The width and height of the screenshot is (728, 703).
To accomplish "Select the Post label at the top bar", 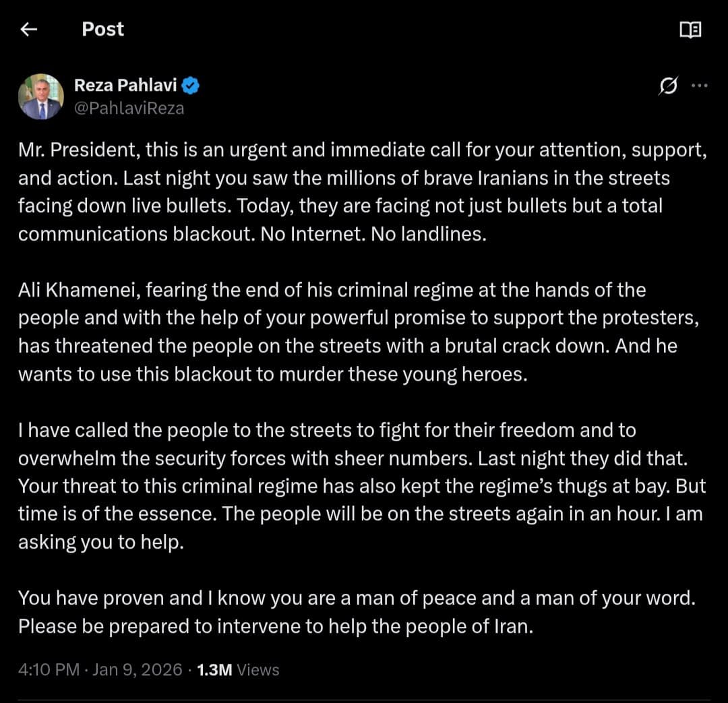I will (102, 29).
